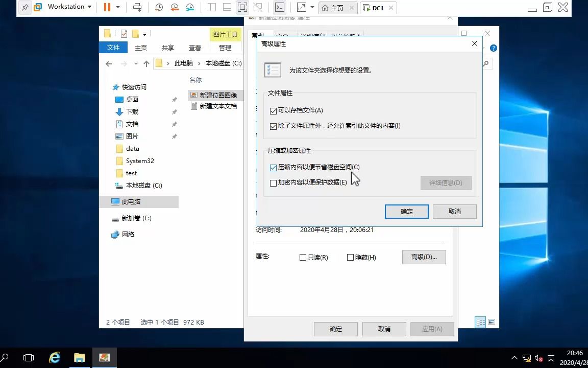This screenshot has width=588, height=368.
Task: Toggle 隐藏(H) attribute checkbox
Action: (350, 258)
